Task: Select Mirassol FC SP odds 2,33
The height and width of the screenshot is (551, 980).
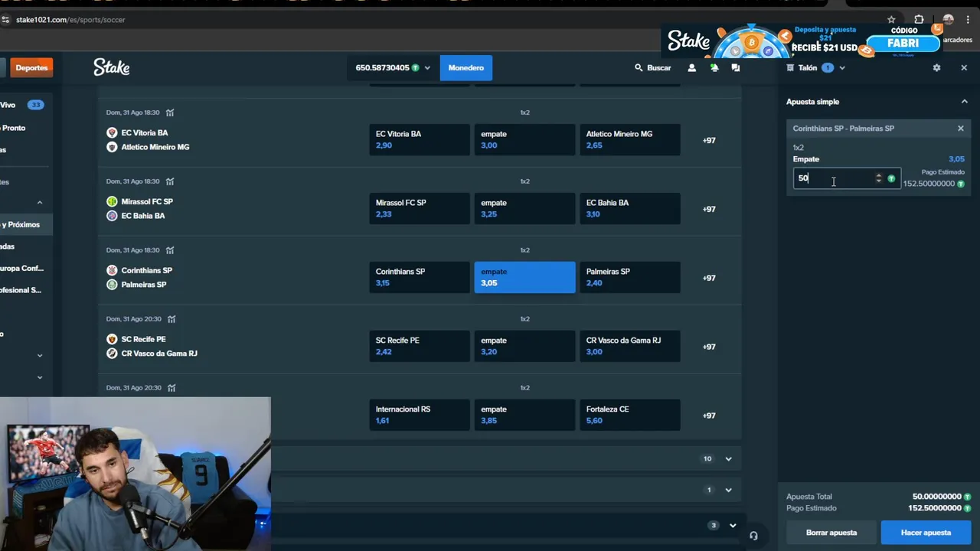Action: (x=419, y=208)
